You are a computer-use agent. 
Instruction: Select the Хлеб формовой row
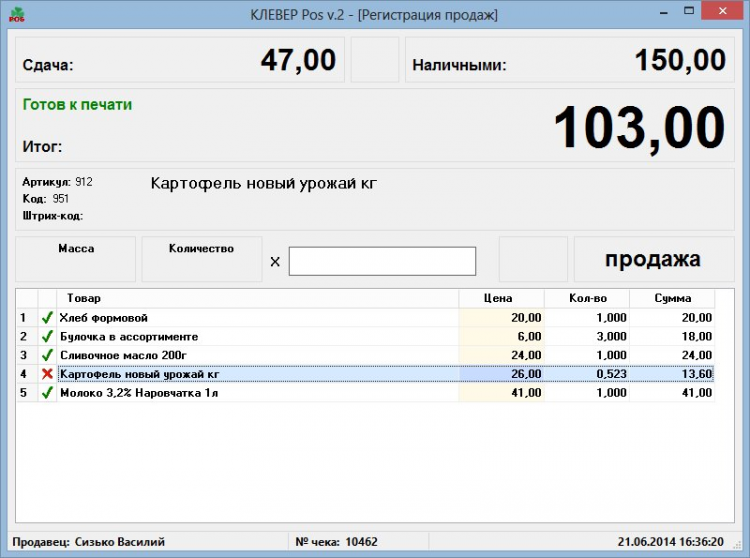tap(366, 317)
